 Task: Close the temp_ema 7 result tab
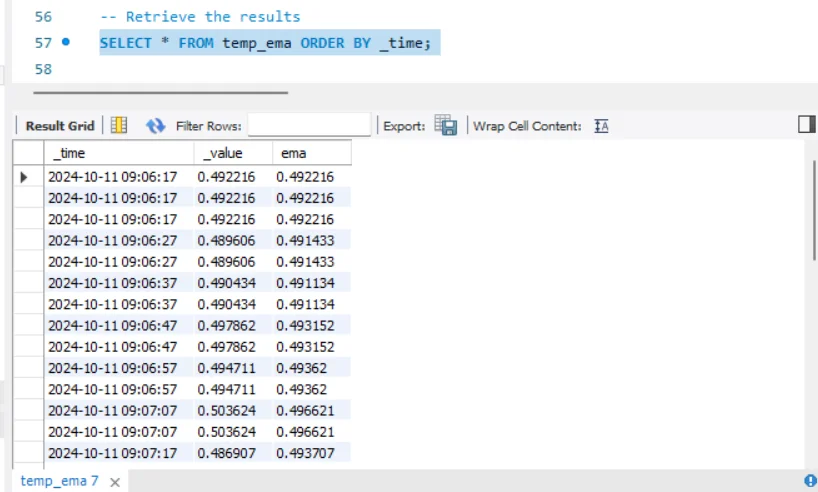(x=114, y=482)
